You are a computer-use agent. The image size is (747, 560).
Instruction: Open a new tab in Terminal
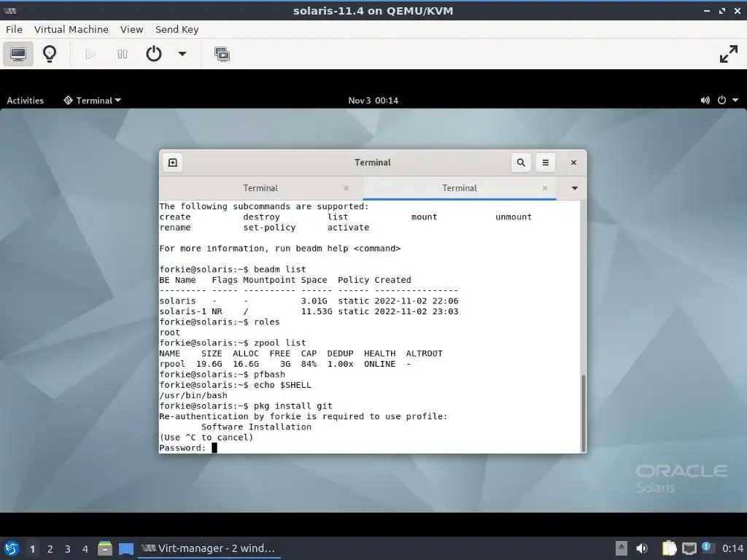click(172, 163)
